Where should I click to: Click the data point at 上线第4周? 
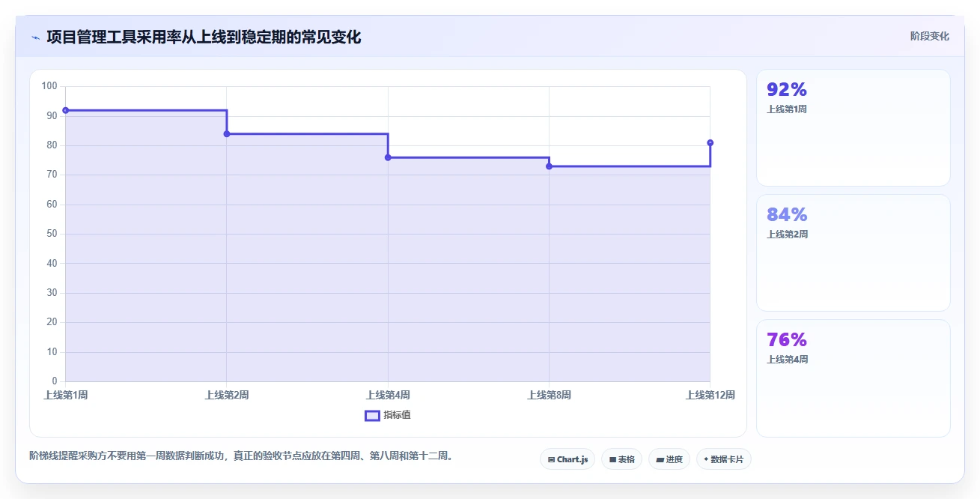pyautogui.click(x=388, y=157)
